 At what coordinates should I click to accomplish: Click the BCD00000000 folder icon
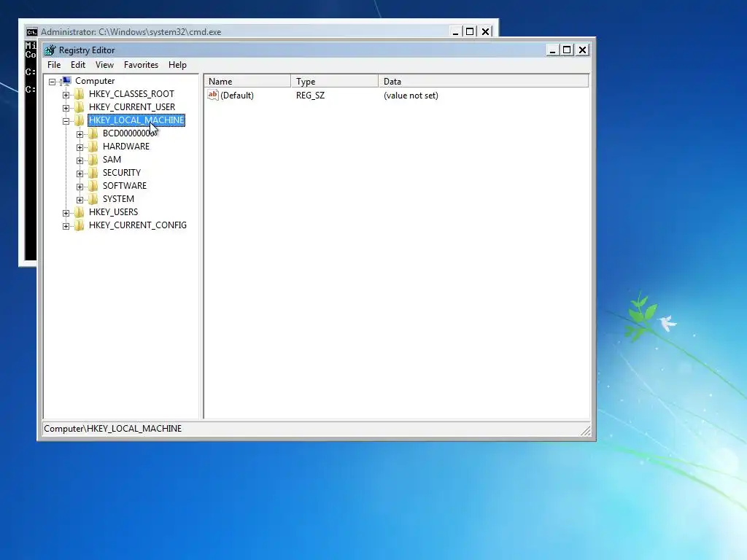click(x=93, y=133)
